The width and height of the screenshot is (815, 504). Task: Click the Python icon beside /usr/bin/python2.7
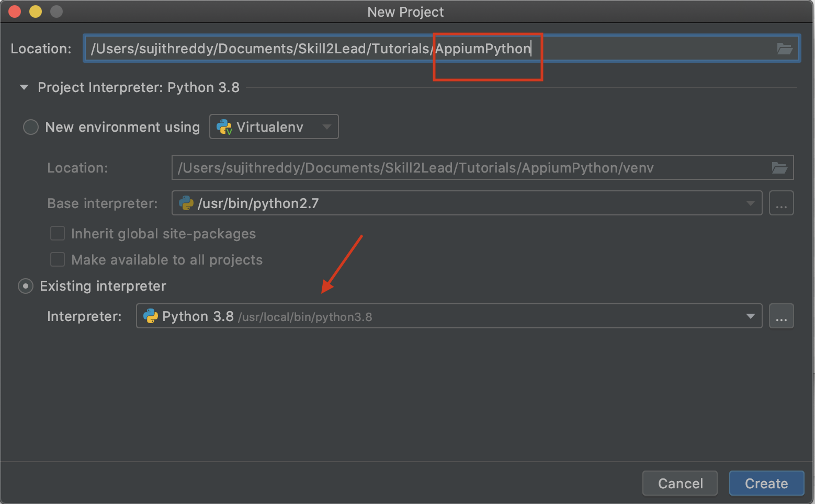tap(186, 203)
